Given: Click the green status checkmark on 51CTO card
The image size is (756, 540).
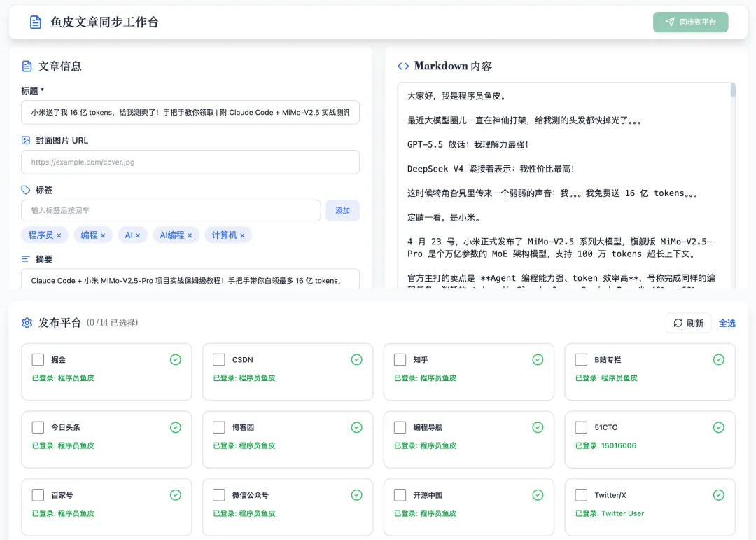Looking at the screenshot, I should (718, 427).
